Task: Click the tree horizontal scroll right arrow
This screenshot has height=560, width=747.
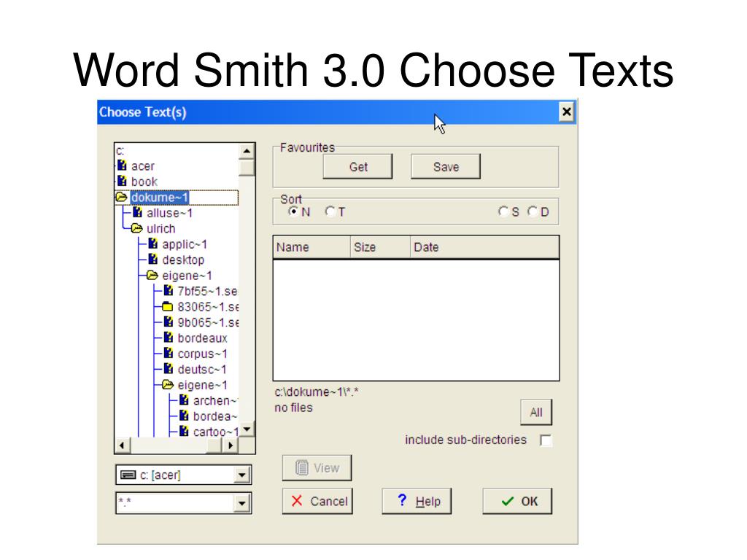Action: pyautogui.click(x=231, y=446)
